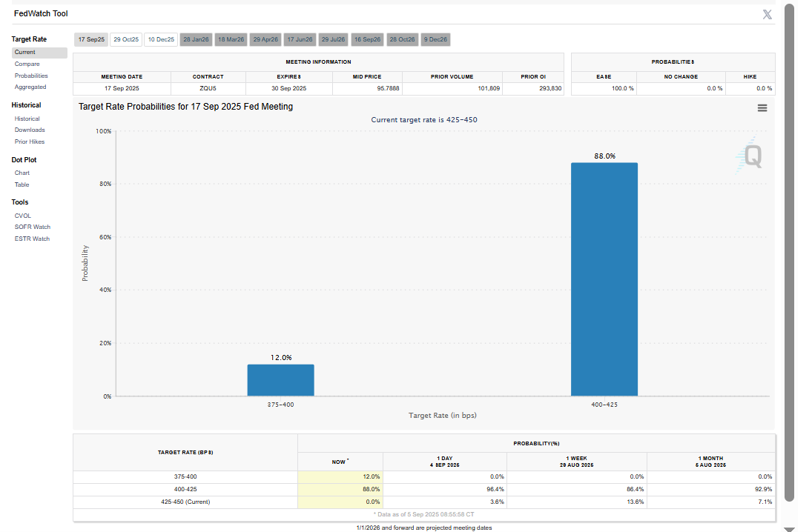Click the Q watermark logo on chart
The image size is (812, 532).
pos(750,156)
